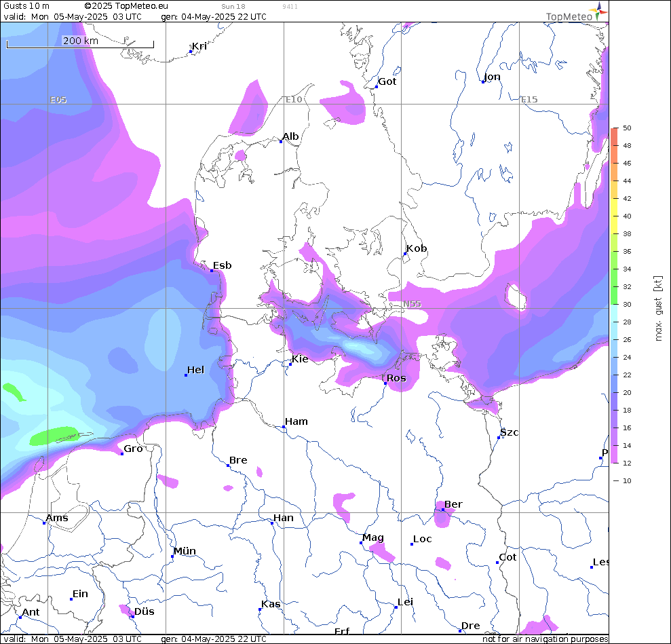Click the Aalborg marker 'Alb'
Viewport: 671px width, 644px height.
pyautogui.click(x=281, y=142)
